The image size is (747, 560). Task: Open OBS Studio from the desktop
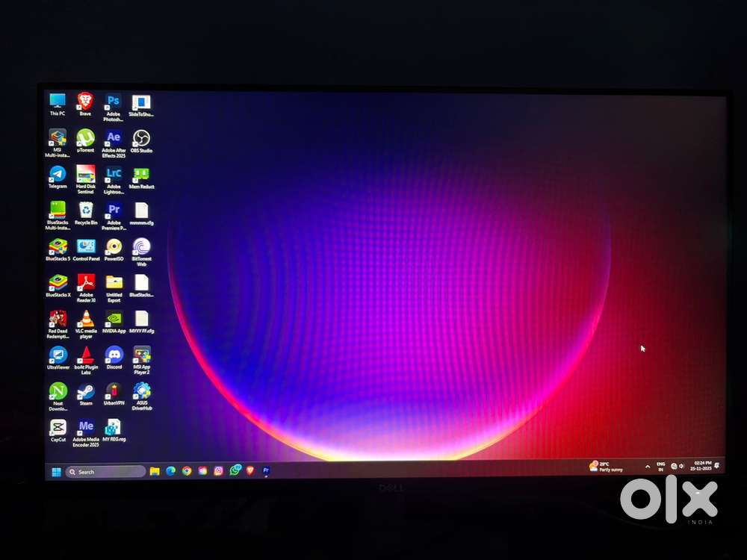click(141, 138)
